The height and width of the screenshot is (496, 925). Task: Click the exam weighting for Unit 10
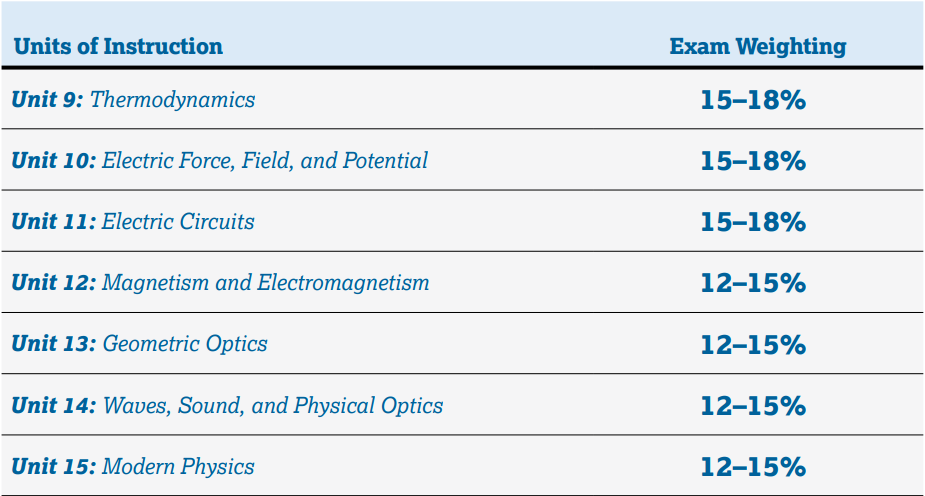point(753,161)
